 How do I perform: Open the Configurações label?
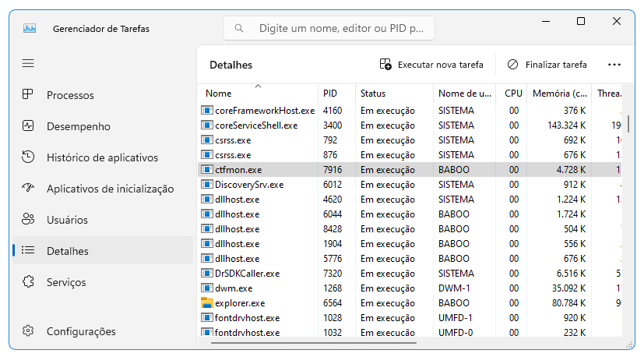point(81,331)
